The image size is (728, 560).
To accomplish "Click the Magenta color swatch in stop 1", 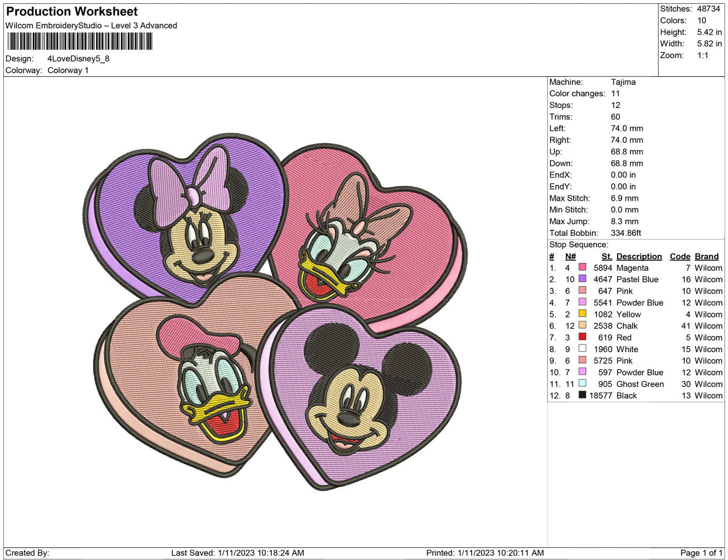I will point(582,267).
